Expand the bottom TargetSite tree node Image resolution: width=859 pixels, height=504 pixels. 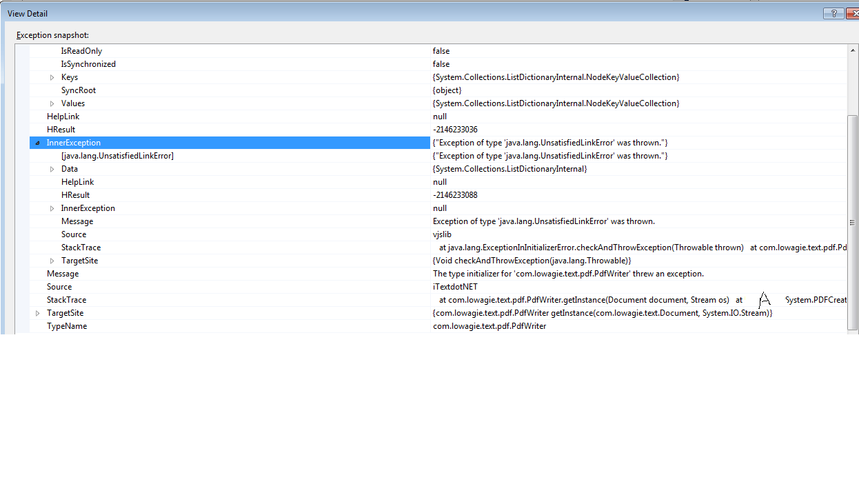38,312
